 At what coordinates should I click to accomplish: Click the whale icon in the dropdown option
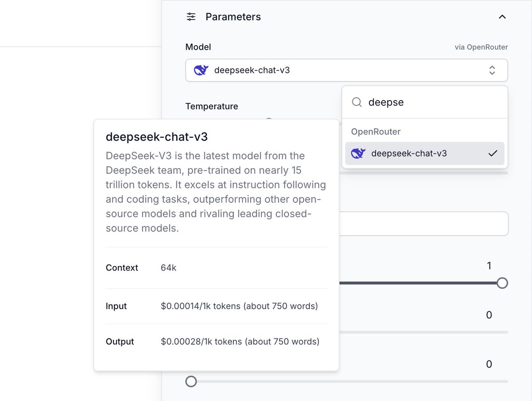click(358, 153)
